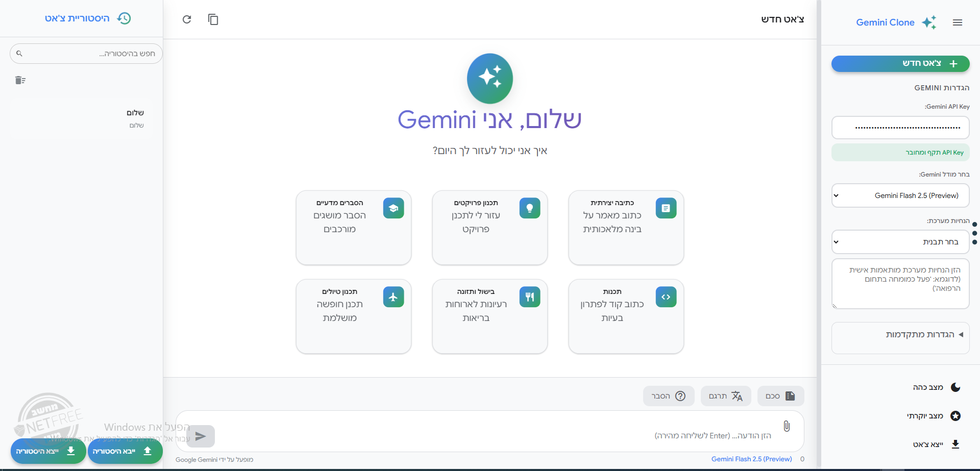This screenshot has height=471, width=980.
Task: Click the refresh chat icon
Action: [x=187, y=19]
